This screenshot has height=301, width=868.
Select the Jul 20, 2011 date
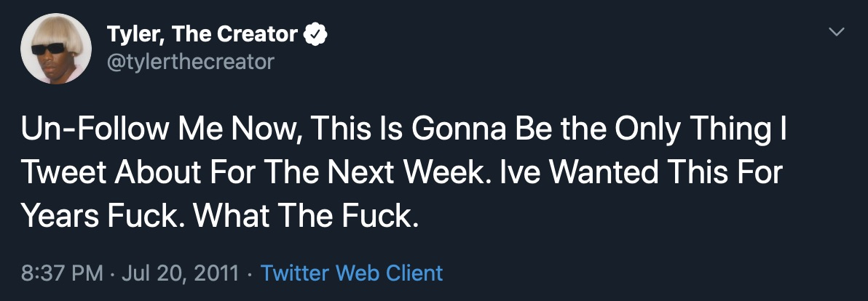(x=179, y=273)
